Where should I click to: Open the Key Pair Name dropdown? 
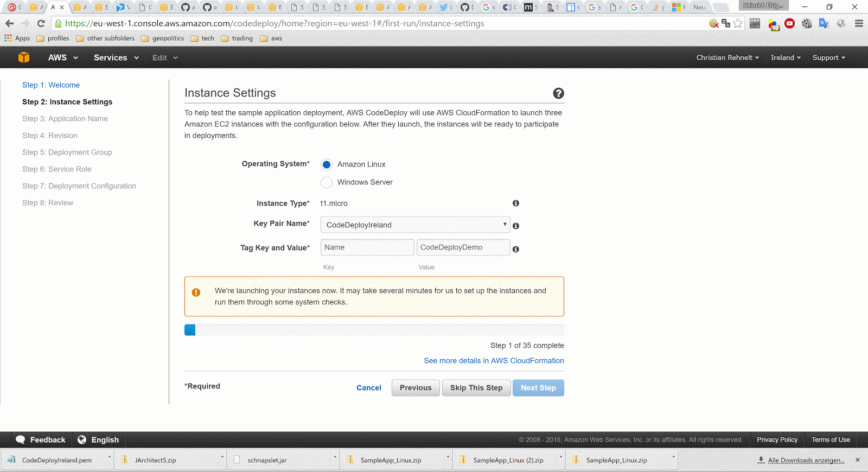tap(415, 225)
